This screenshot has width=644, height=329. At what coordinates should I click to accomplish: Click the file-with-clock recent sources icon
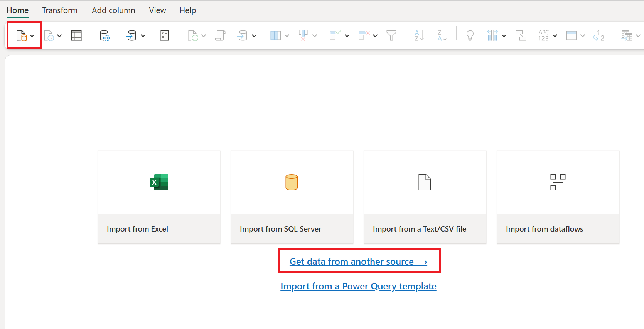pos(49,36)
